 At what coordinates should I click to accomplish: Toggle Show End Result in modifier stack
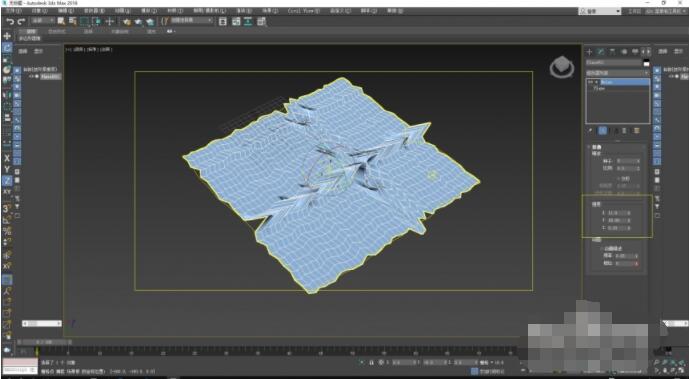tap(603, 130)
